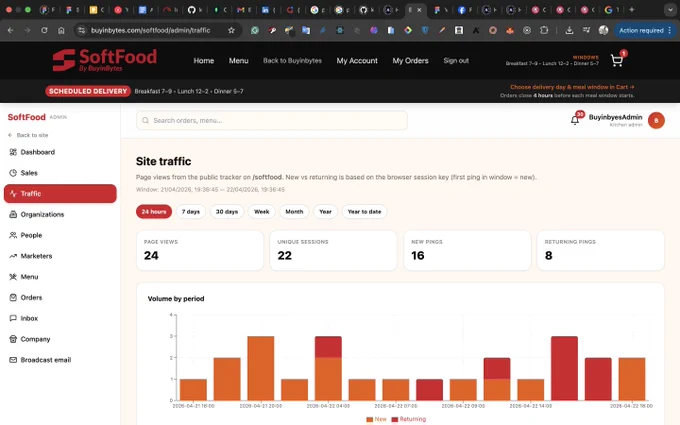Click the Returning Pings card
Screen dimensions: 680x425
click(601, 251)
